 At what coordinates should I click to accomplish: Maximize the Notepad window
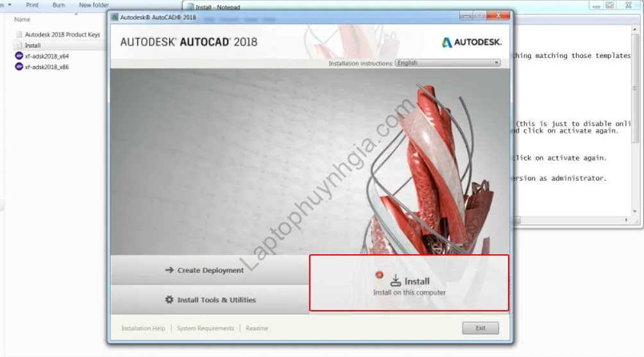[x=610, y=5]
